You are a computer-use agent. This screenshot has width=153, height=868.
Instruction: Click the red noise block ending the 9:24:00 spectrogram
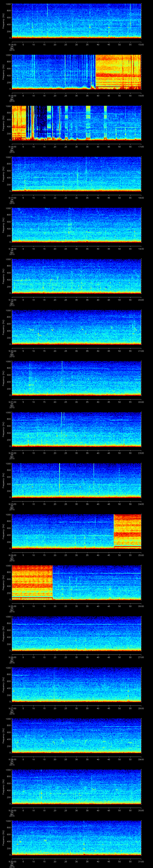click(127, 532)
